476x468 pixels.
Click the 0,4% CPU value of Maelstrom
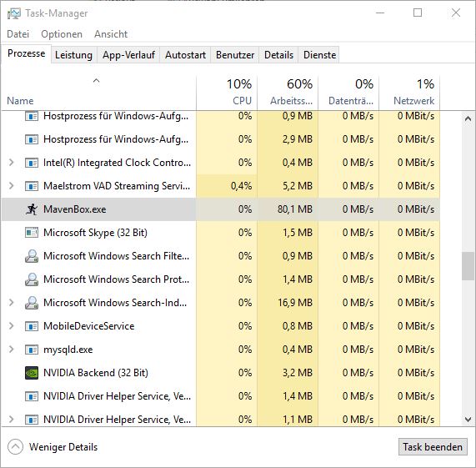pos(242,186)
